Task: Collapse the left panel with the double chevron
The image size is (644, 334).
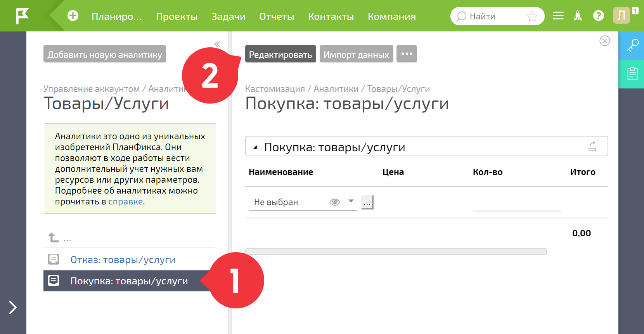Action: 217,44
